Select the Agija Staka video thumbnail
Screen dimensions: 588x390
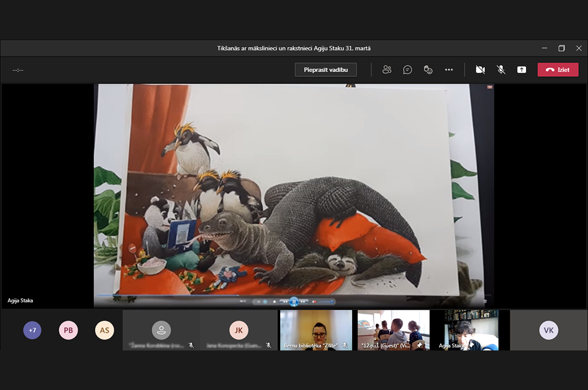tap(471, 330)
